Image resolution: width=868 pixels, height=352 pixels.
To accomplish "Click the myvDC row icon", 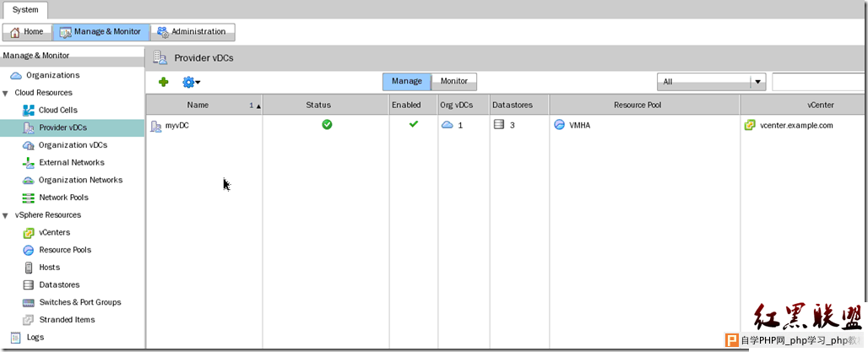I will pos(157,126).
